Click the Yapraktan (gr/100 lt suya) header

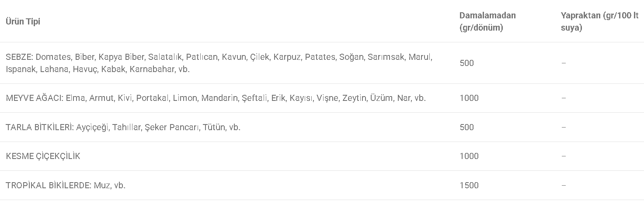pos(599,21)
